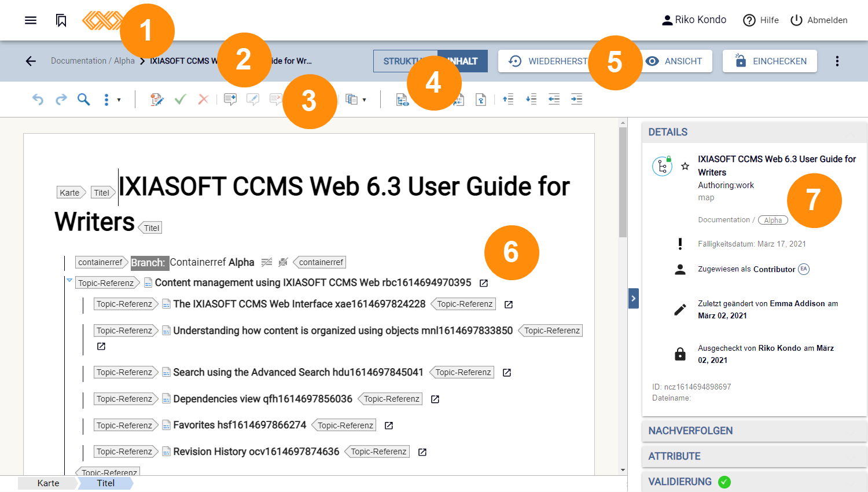868x492 pixels.
Task: Collapse the Content management topic reference
Action: pos(69,280)
